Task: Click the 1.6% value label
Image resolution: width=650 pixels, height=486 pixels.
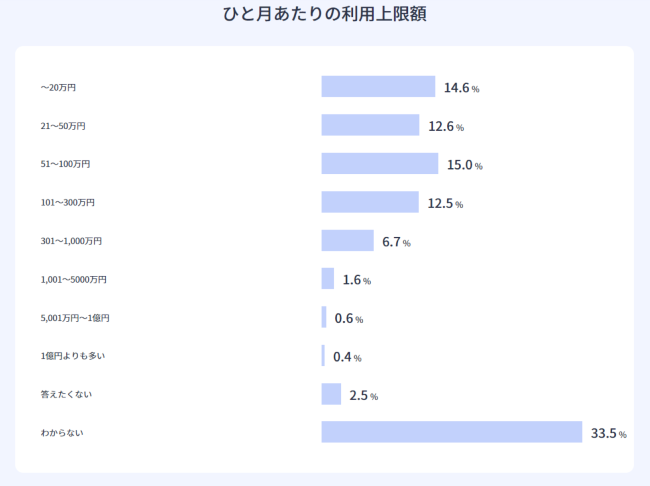Action: 356,280
